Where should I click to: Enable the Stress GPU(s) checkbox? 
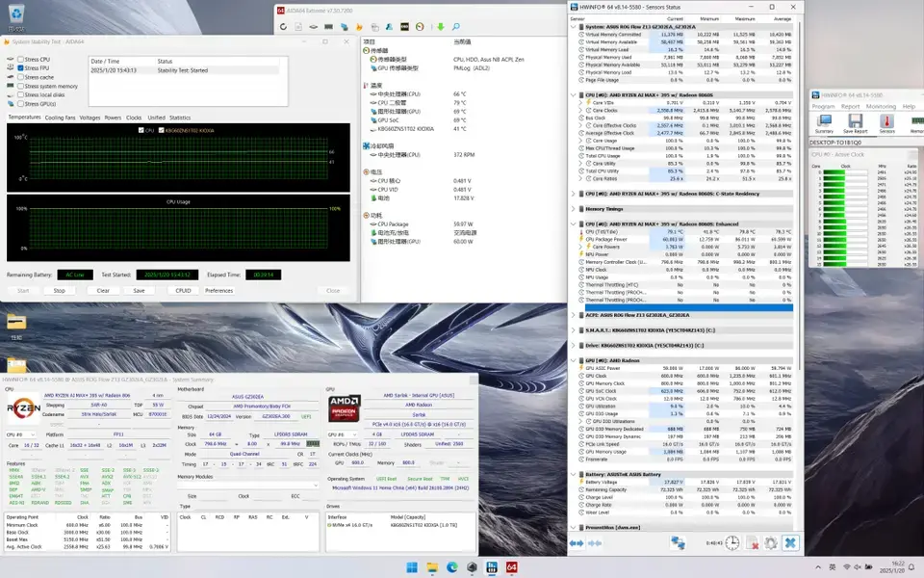click(20, 104)
